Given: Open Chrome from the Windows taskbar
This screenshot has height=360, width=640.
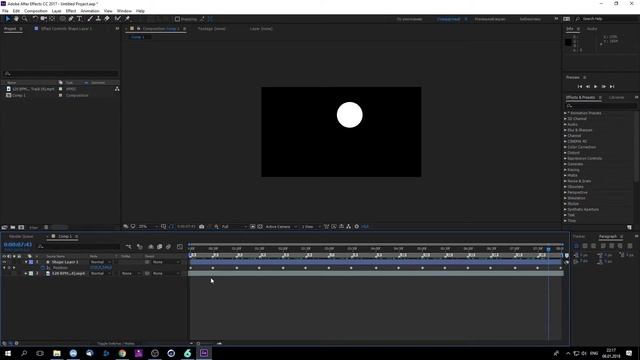Looking at the screenshot, I should 122,353.
